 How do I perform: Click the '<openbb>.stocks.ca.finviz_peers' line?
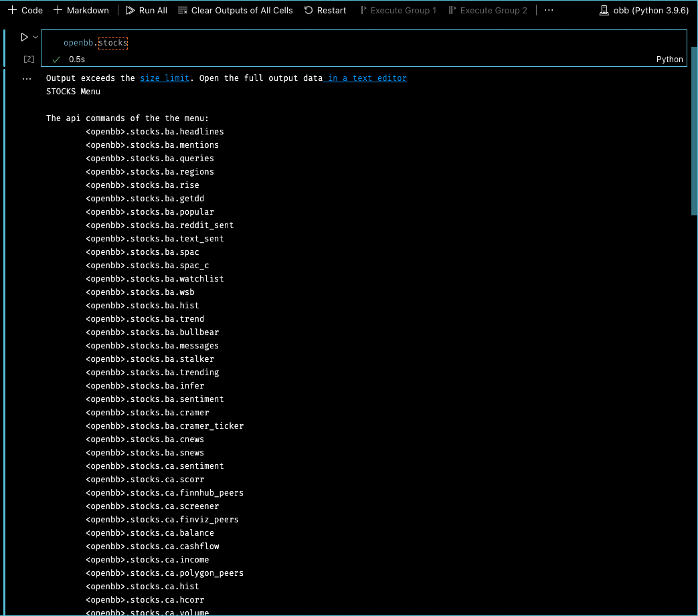(x=162, y=520)
